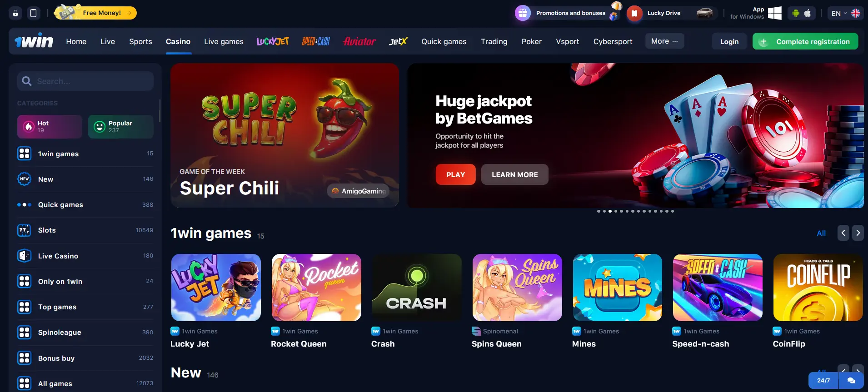The height and width of the screenshot is (392, 868).
Task: Open the Aviator game logo
Action: [x=359, y=41]
